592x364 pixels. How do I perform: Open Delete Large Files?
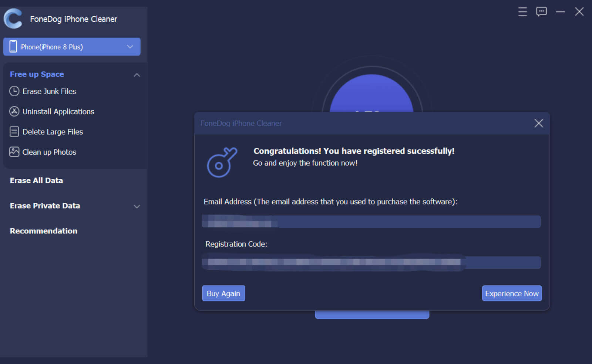[53, 132]
